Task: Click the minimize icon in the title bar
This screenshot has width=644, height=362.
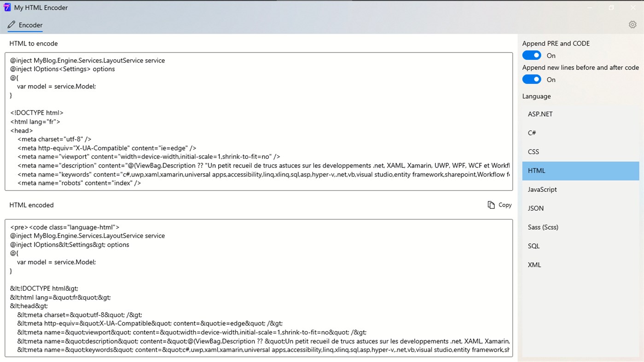Action: point(590,7)
